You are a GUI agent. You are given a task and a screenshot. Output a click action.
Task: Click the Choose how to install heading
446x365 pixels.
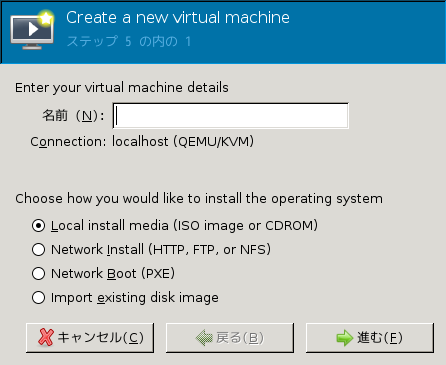pos(199,199)
